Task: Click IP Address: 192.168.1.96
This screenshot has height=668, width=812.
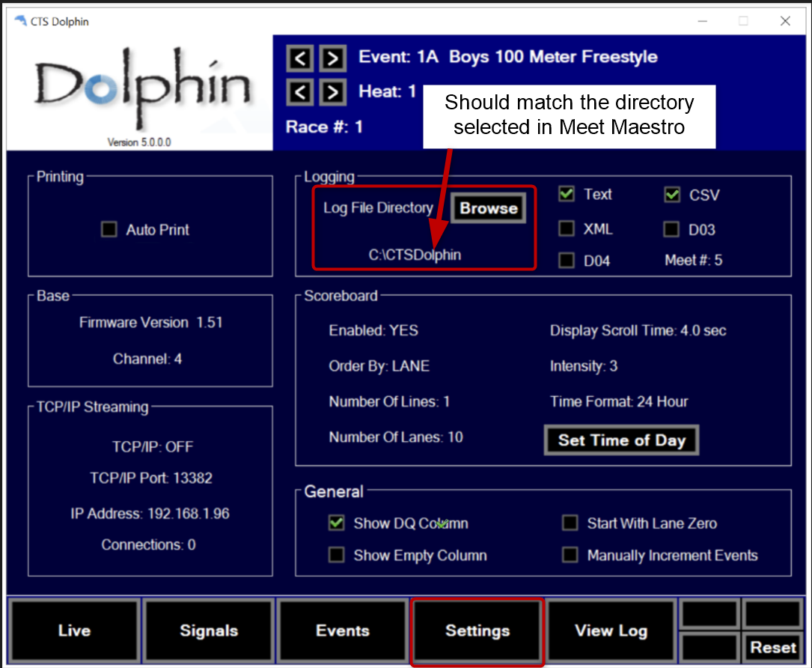Action: click(150, 514)
